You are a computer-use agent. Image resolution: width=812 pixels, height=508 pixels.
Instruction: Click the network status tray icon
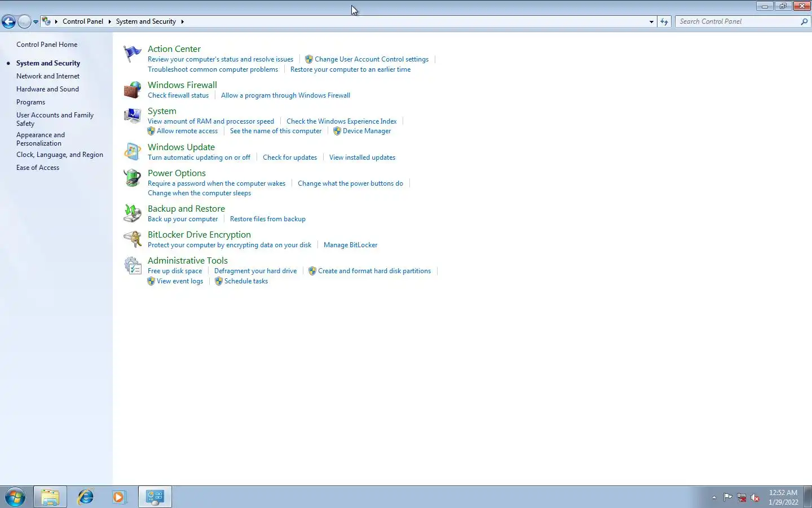click(742, 497)
